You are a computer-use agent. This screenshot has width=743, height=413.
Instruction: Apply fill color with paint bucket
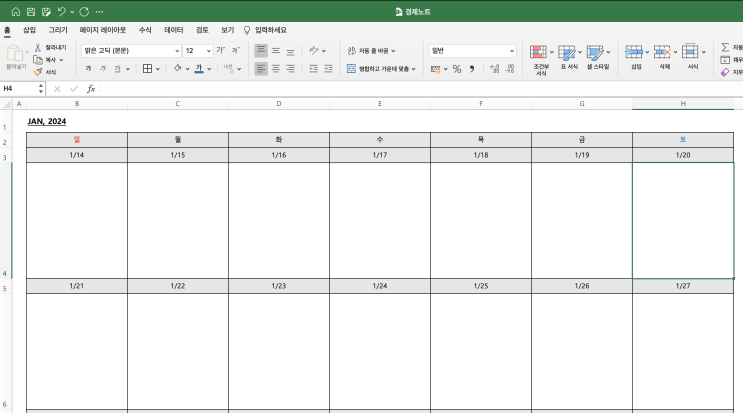178,68
